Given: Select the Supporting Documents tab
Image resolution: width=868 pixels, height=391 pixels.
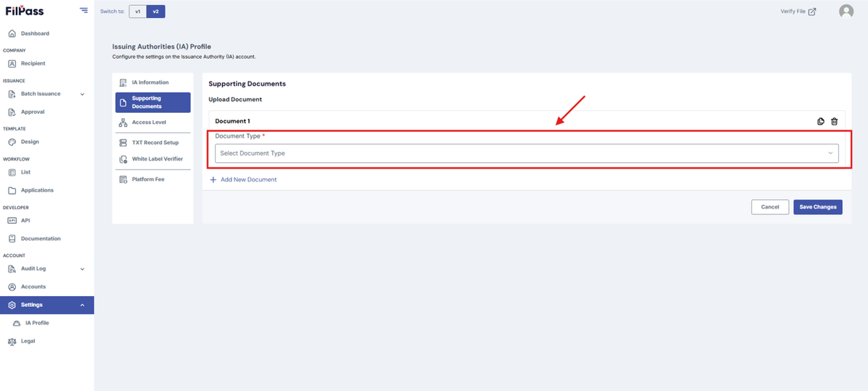Looking at the screenshot, I should tap(153, 102).
